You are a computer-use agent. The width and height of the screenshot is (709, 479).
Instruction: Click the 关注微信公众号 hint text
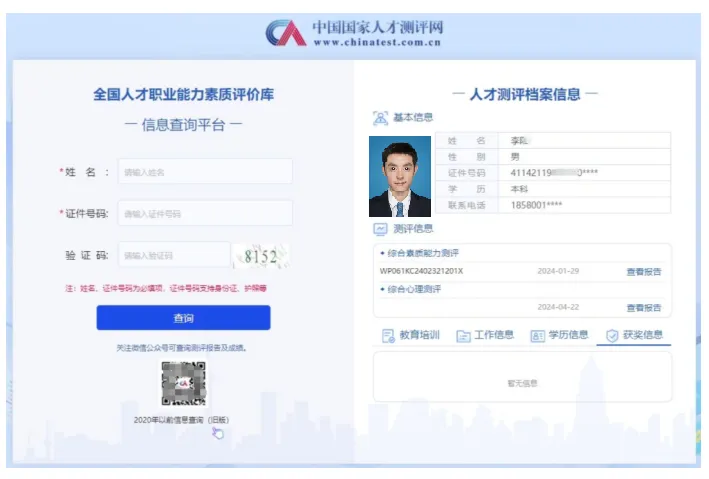[181, 348]
